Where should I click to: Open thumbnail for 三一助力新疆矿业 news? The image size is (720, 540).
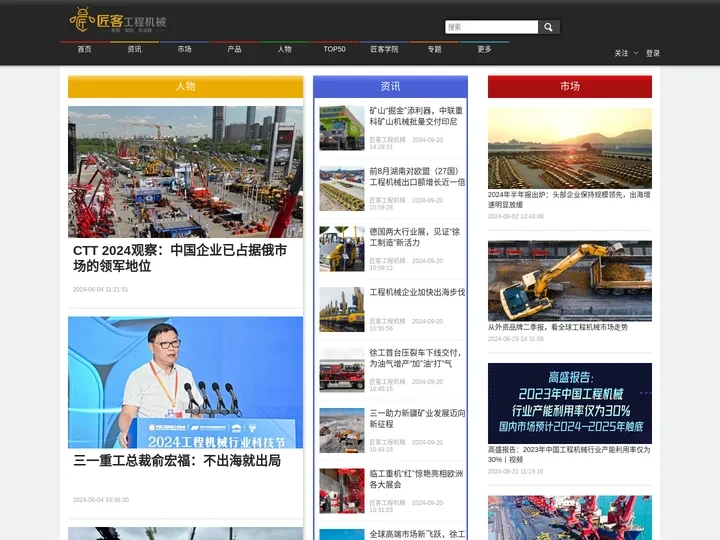[x=342, y=431]
